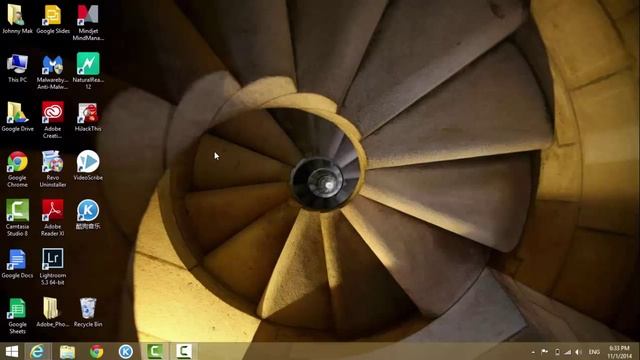640x360 pixels.
Task: Select the Revo Uninstaller icon
Action: pyautogui.click(x=53, y=169)
